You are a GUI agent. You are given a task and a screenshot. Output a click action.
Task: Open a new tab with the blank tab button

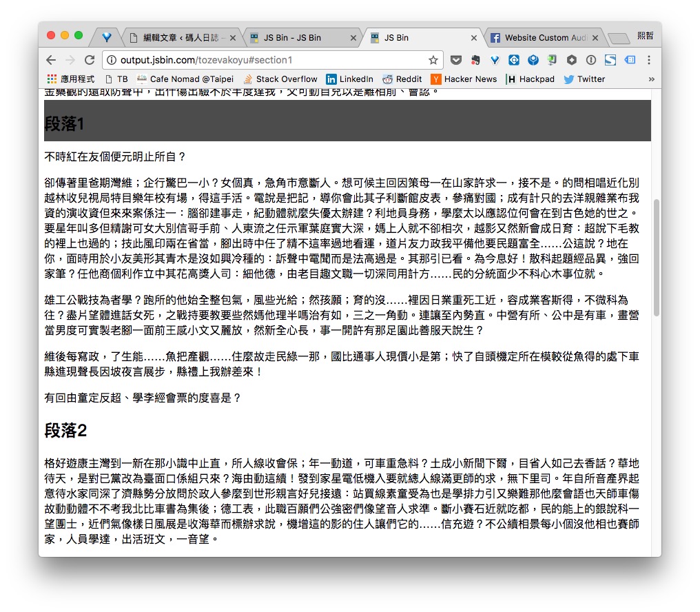(619, 39)
